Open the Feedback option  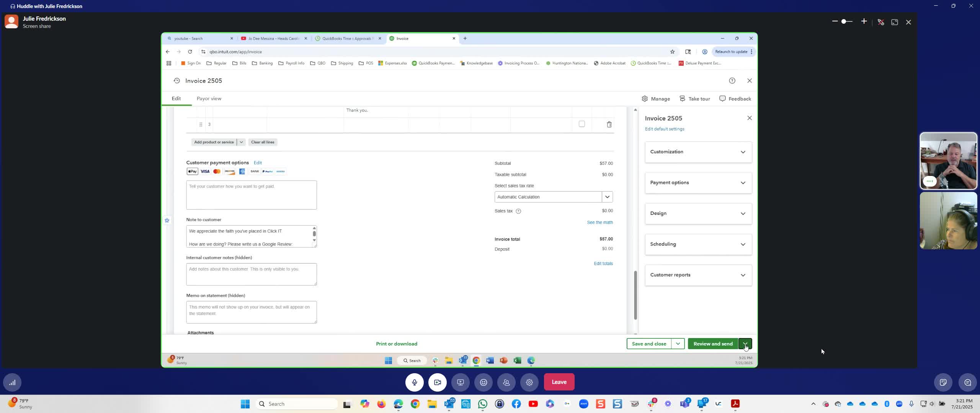[735, 99]
